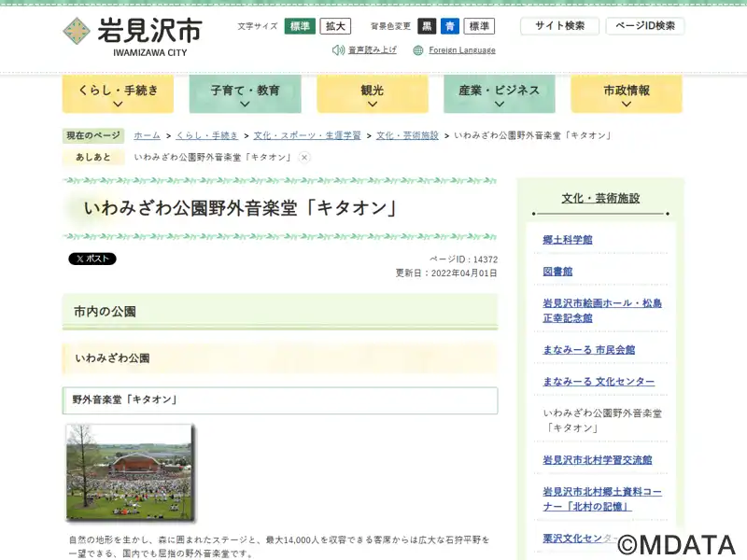Click the audio read-aloud speaker icon

[338, 50]
